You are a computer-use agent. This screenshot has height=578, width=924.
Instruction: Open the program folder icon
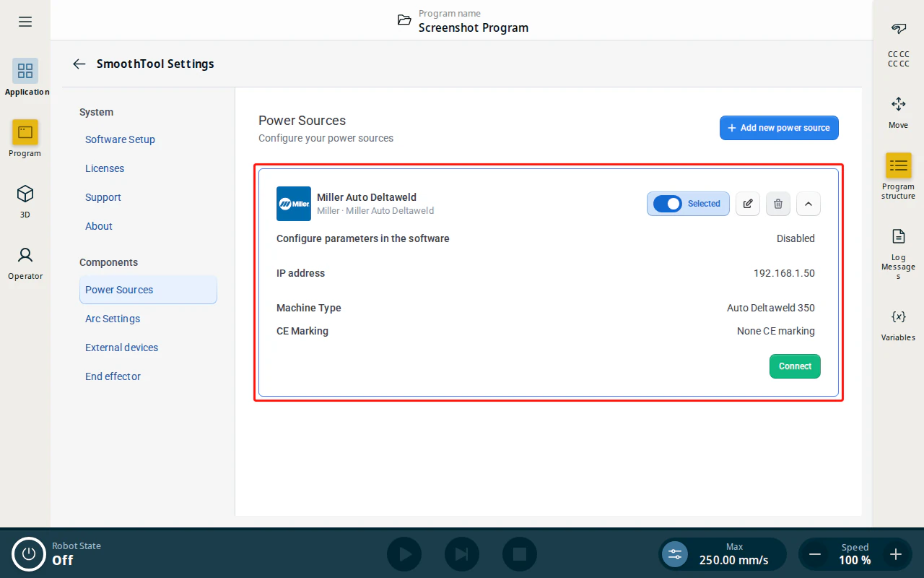click(x=404, y=20)
